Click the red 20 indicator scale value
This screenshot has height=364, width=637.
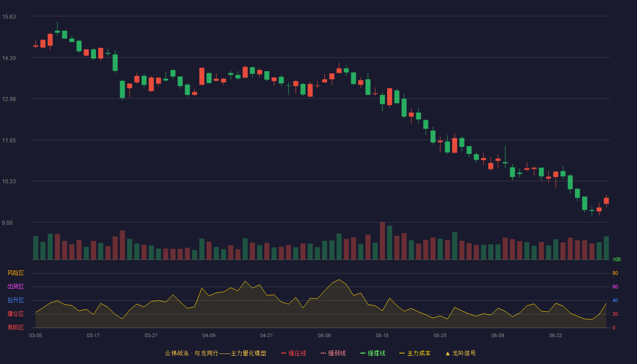tap(615, 314)
